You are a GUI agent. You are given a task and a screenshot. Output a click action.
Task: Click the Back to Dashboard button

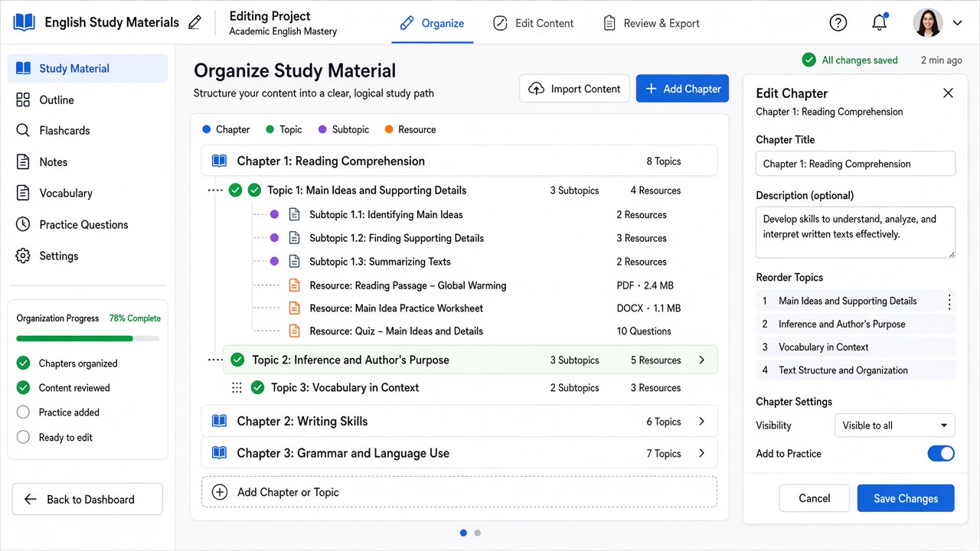click(x=87, y=499)
